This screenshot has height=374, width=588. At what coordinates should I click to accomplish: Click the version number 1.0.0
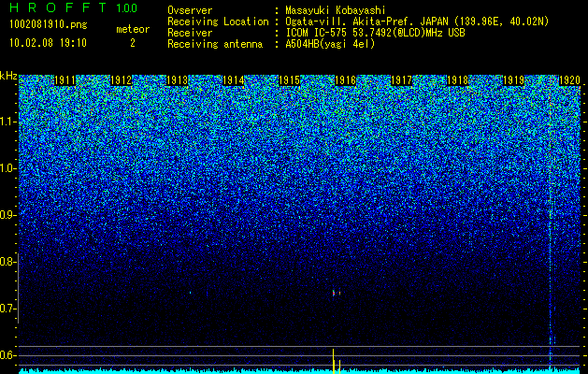click(x=127, y=7)
